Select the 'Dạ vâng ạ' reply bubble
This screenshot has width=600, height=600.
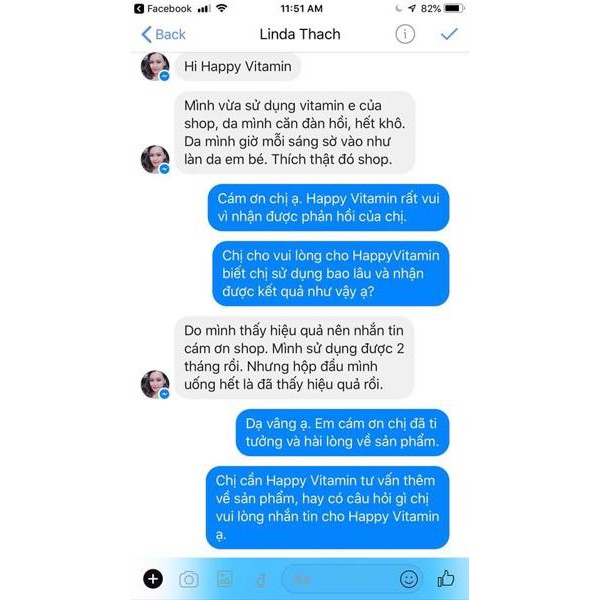click(x=342, y=432)
